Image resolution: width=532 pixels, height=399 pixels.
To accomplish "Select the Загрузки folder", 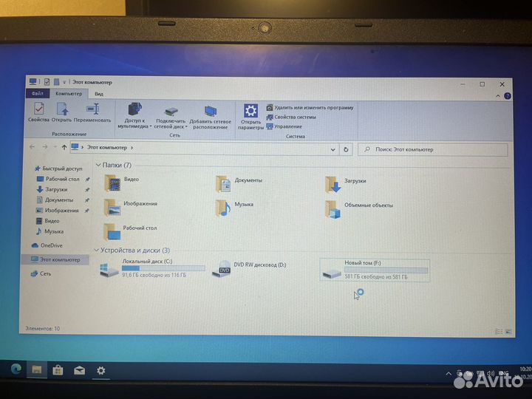I will (x=345, y=185).
